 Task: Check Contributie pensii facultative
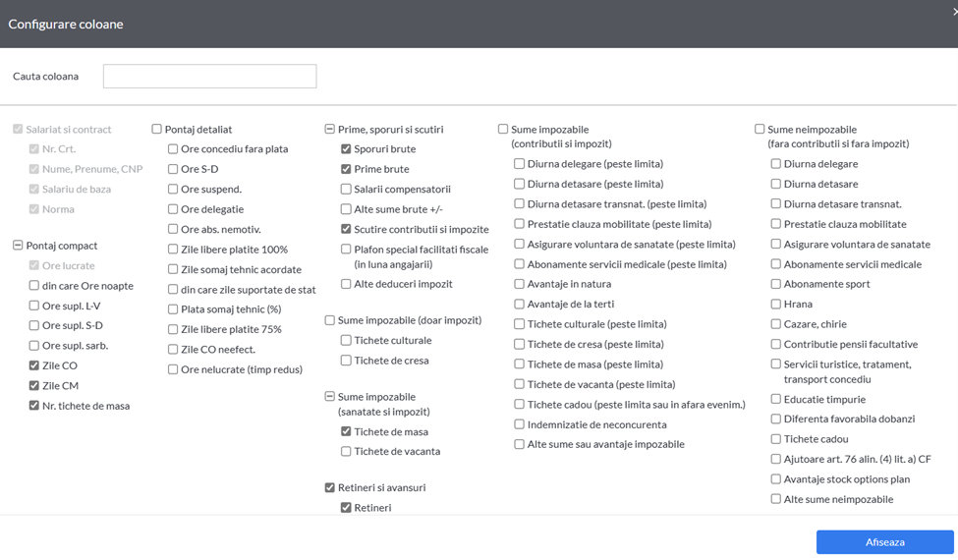(x=776, y=345)
